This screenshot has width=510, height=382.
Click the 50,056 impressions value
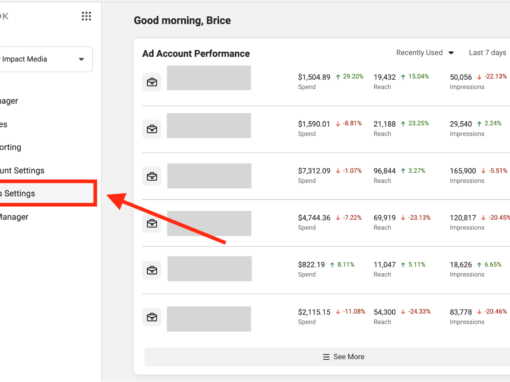461,77
